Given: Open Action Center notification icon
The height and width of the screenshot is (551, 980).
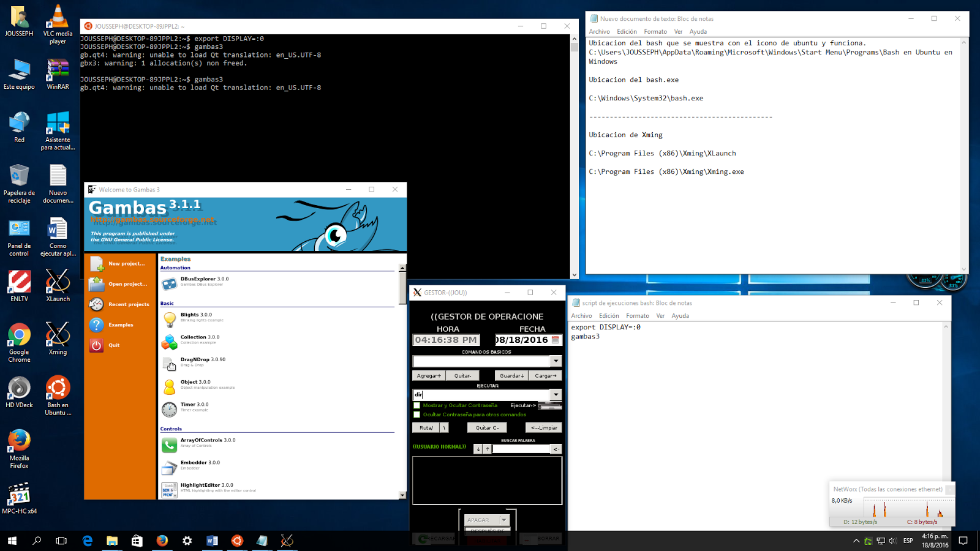Looking at the screenshot, I should point(963,541).
